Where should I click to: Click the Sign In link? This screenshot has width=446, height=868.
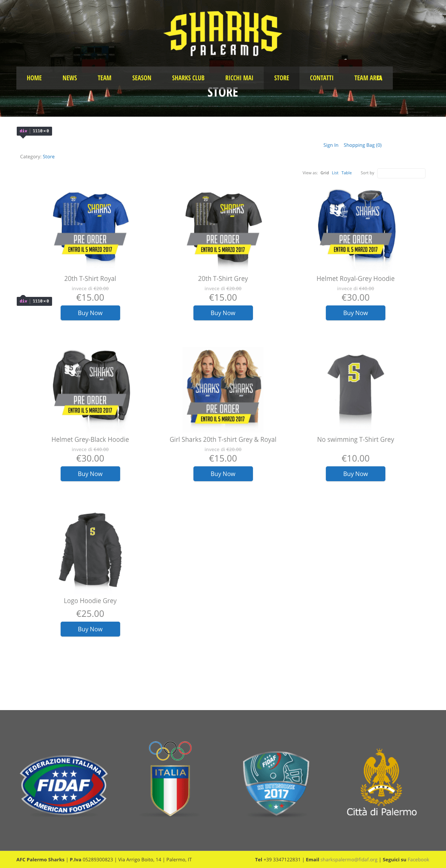[x=331, y=145]
